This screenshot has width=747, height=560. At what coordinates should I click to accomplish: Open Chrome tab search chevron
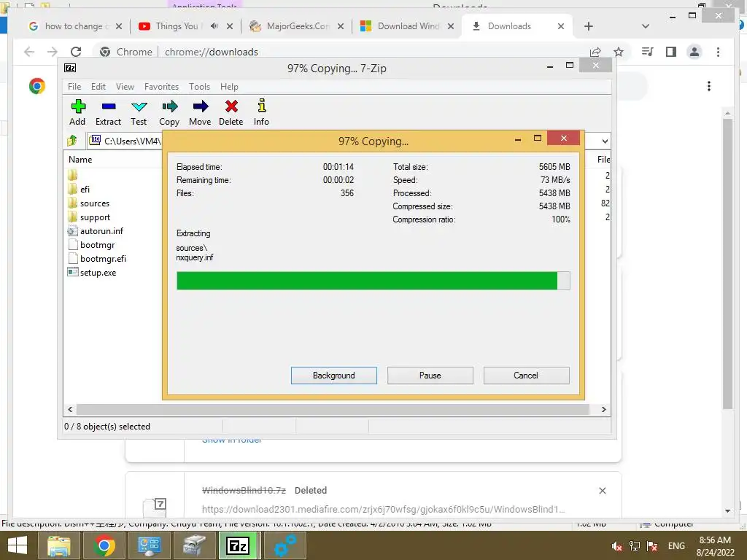646,26
